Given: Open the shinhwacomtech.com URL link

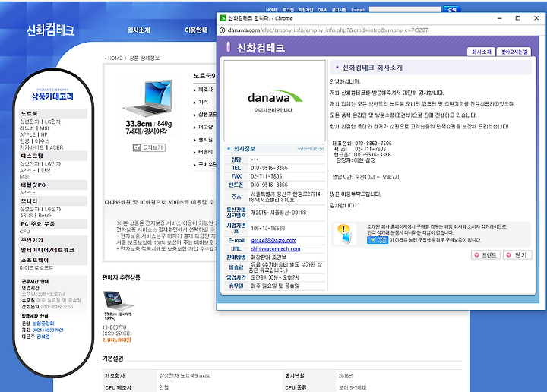Looking at the screenshot, I should pos(275,248).
